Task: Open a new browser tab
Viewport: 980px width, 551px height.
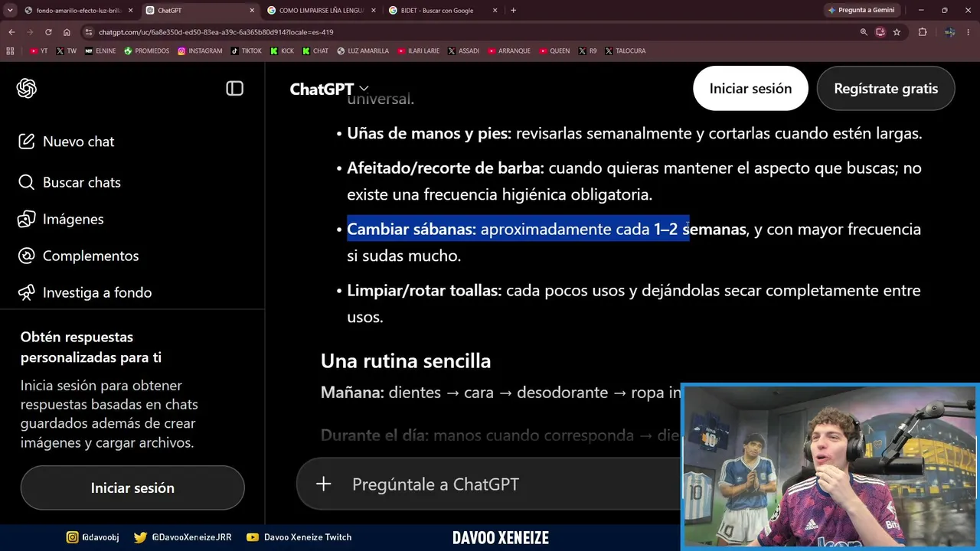Action: (x=513, y=11)
